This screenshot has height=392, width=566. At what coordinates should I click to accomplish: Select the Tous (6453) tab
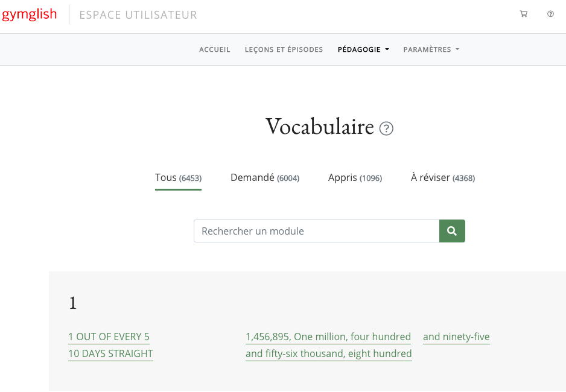(178, 178)
